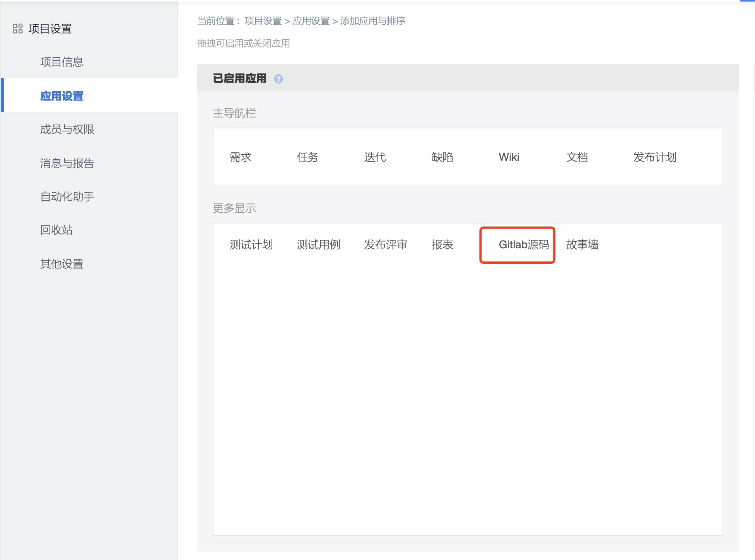This screenshot has width=755, height=560.
Task: Select the 任务 app in main navigation bar
Action: [x=307, y=157]
